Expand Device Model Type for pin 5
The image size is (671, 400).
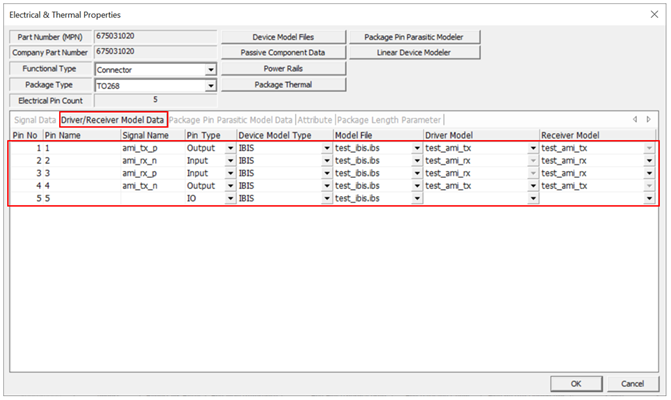click(x=326, y=199)
